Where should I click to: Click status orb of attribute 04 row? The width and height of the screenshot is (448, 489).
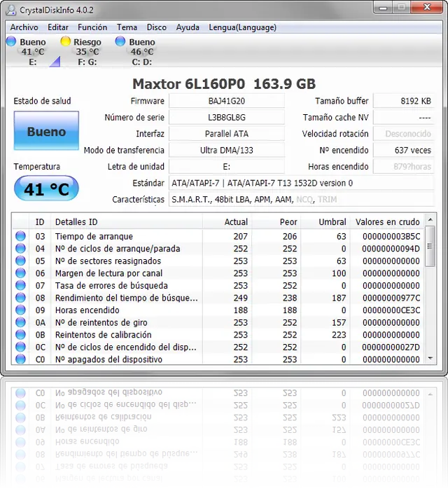click(x=20, y=249)
